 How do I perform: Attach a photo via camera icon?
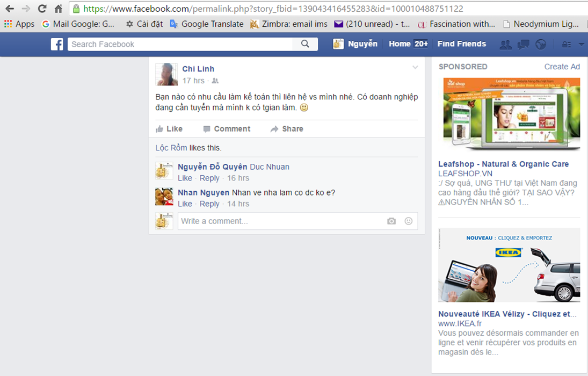point(391,221)
